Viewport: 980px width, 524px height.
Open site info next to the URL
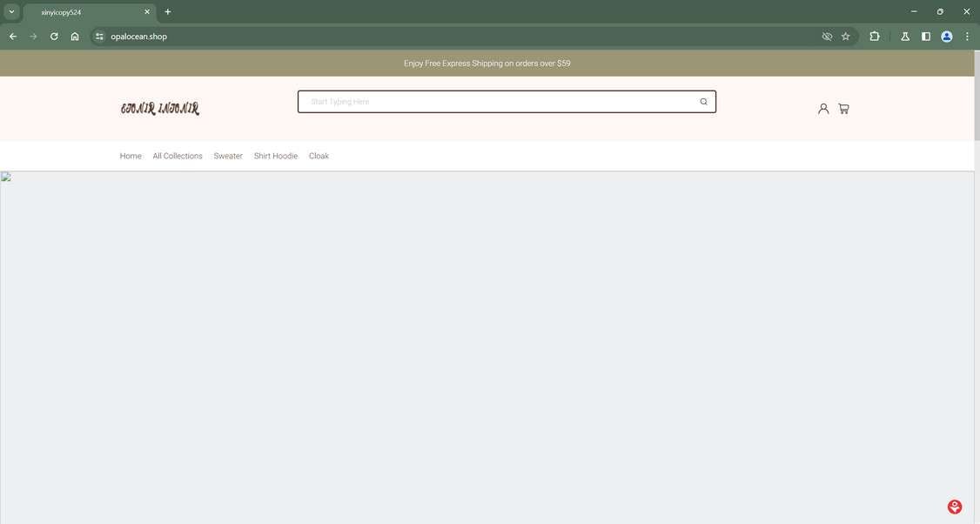coord(98,36)
